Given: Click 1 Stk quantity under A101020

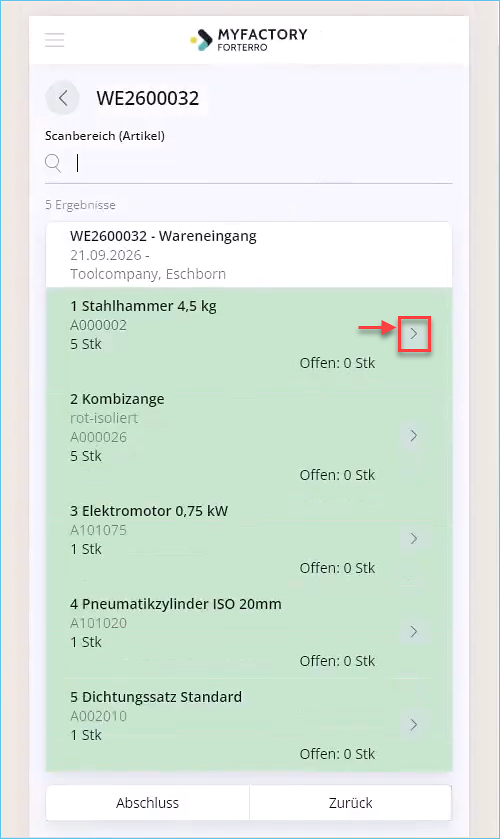Looking at the screenshot, I should pyautogui.click(x=86, y=642).
